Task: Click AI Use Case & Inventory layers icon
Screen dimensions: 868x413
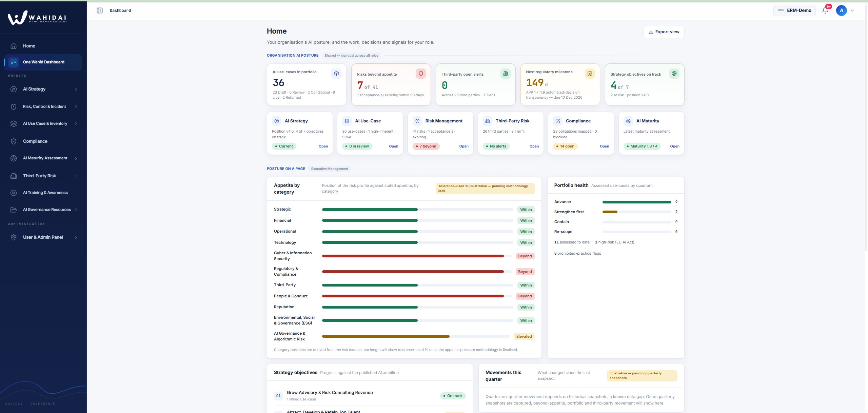Action: click(14, 124)
